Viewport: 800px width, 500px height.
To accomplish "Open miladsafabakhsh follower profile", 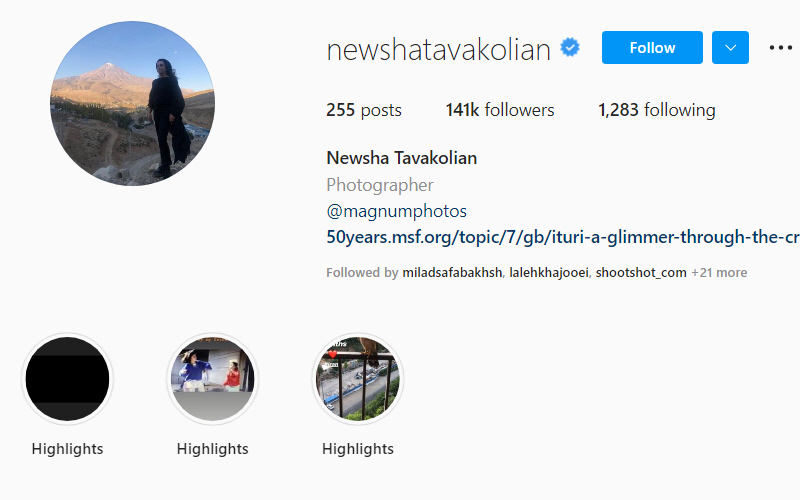I will coord(452,272).
